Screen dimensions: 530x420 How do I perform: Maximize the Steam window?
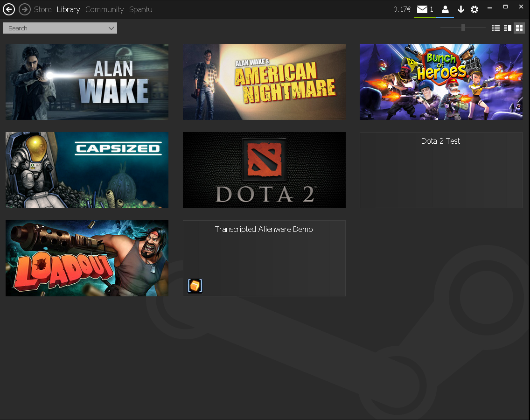coord(505,7)
